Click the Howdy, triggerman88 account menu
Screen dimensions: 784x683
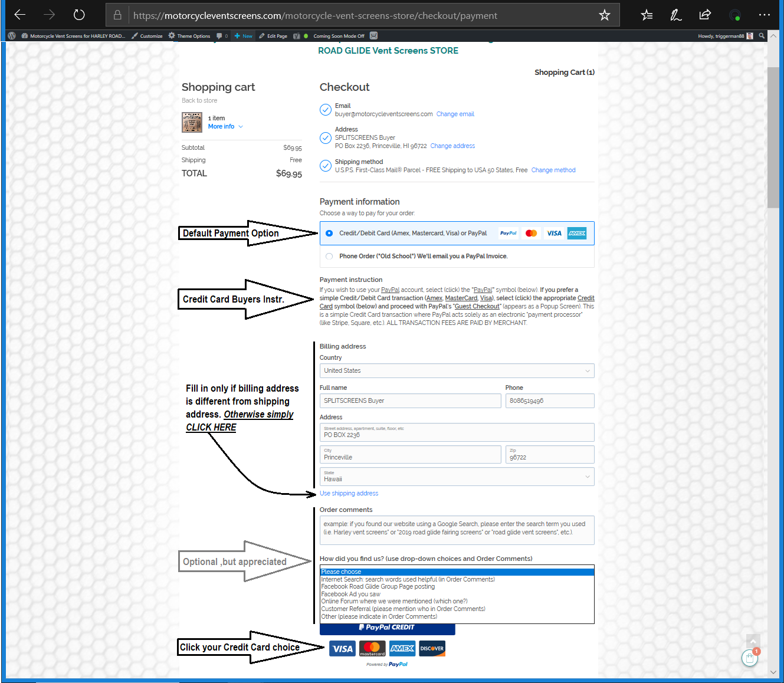[x=725, y=36]
